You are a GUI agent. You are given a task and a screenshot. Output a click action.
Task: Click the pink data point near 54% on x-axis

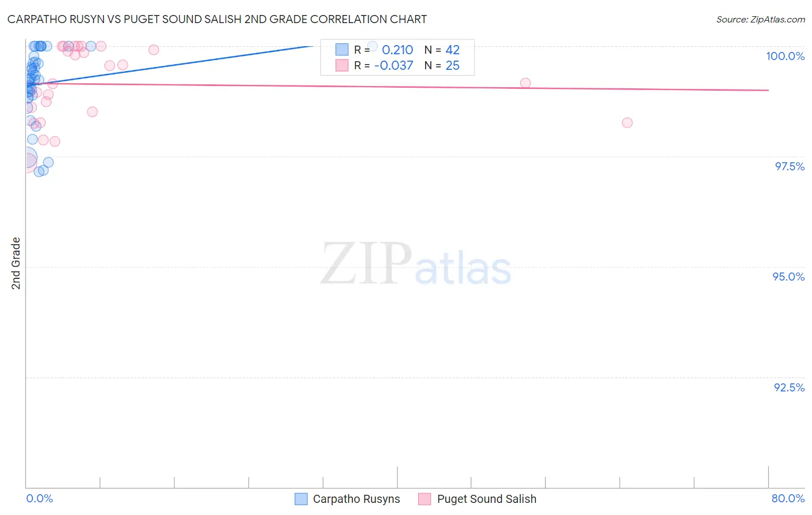click(x=526, y=83)
